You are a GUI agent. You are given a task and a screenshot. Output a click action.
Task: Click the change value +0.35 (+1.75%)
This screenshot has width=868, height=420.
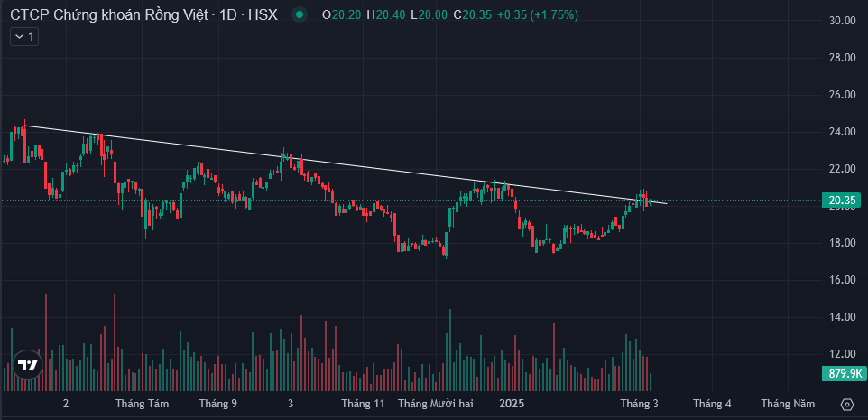[x=538, y=15]
